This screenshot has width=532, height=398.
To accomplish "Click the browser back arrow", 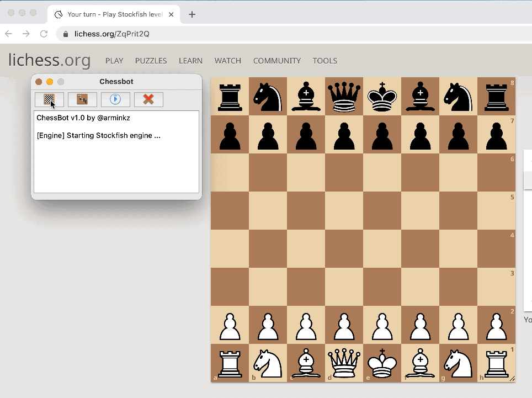I will click(x=9, y=34).
